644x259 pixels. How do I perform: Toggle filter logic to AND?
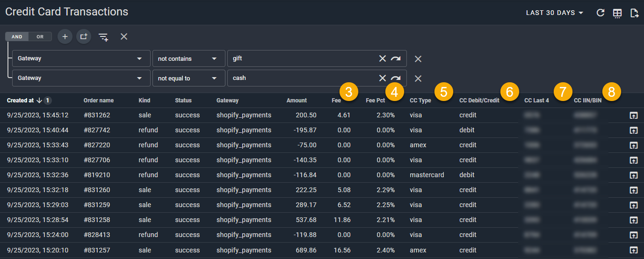click(x=17, y=36)
